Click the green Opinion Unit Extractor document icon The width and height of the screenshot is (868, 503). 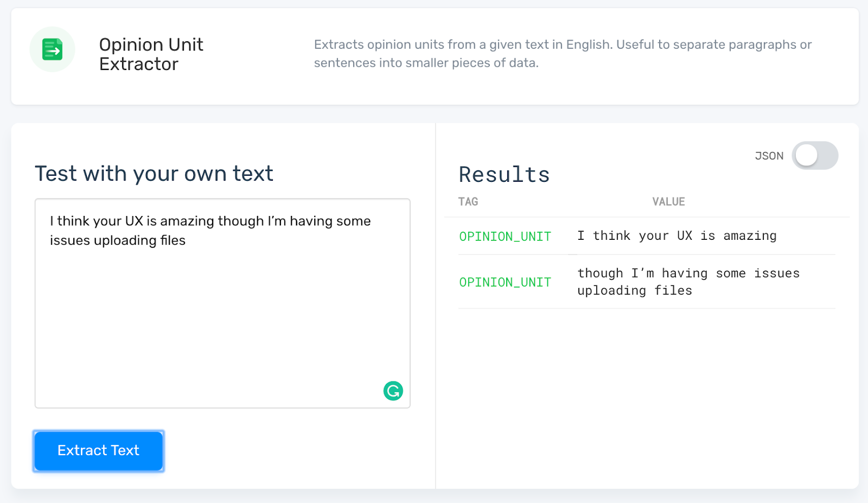[x=52, y=49]
